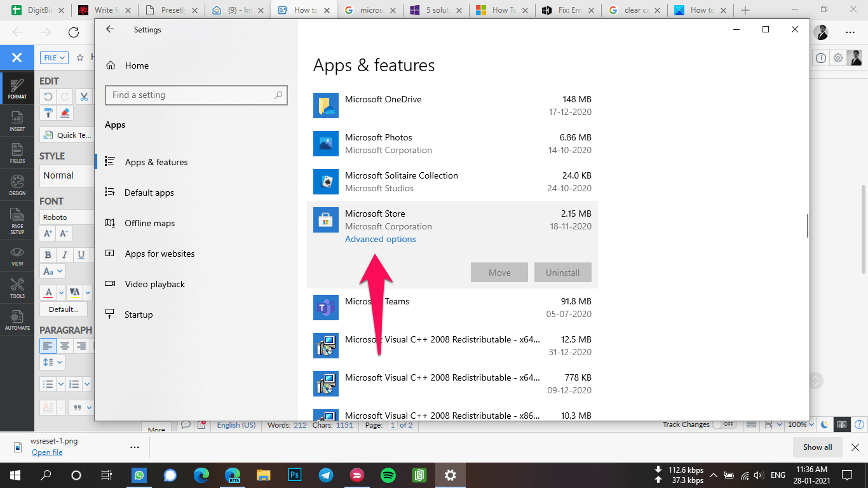Click the help question mark icon
Image resolution: width=868 pixels, height=488 pixels.
click(858, 424)
